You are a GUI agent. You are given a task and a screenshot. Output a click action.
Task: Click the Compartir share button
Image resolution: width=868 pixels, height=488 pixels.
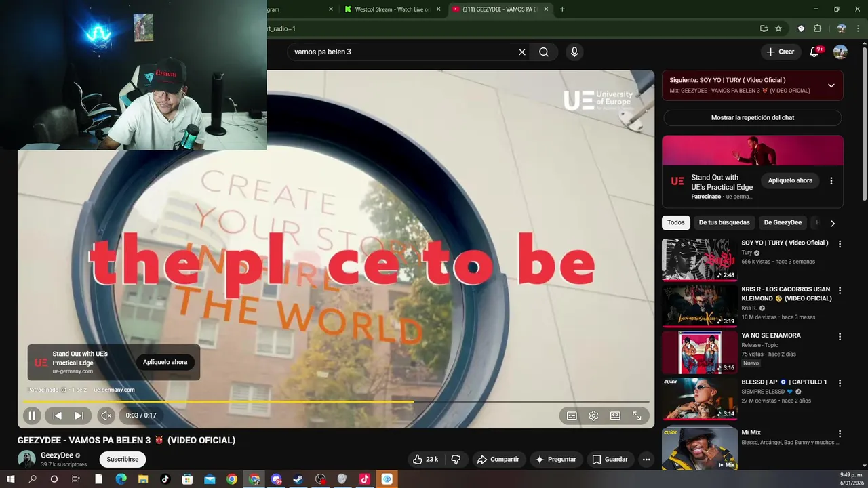click(x=498, y=460)
